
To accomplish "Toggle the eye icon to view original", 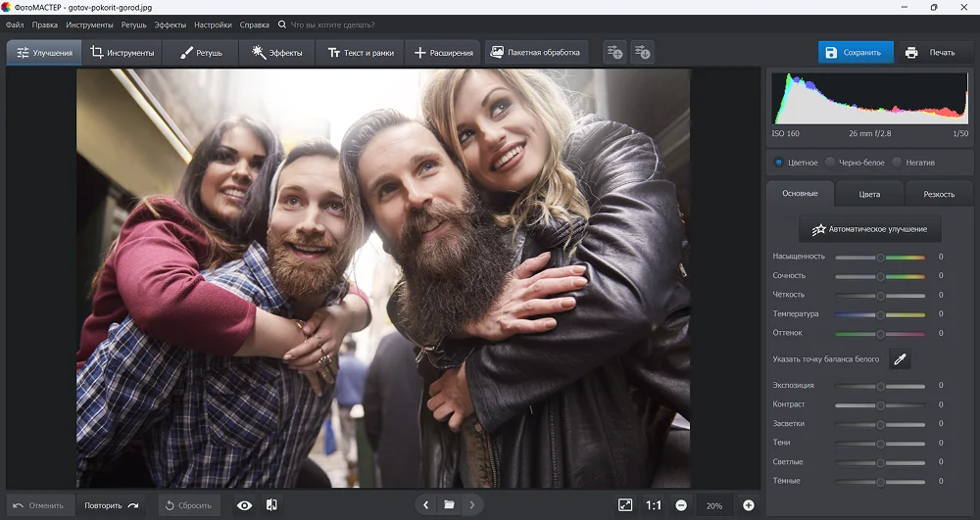I will [x=244, y=505].
